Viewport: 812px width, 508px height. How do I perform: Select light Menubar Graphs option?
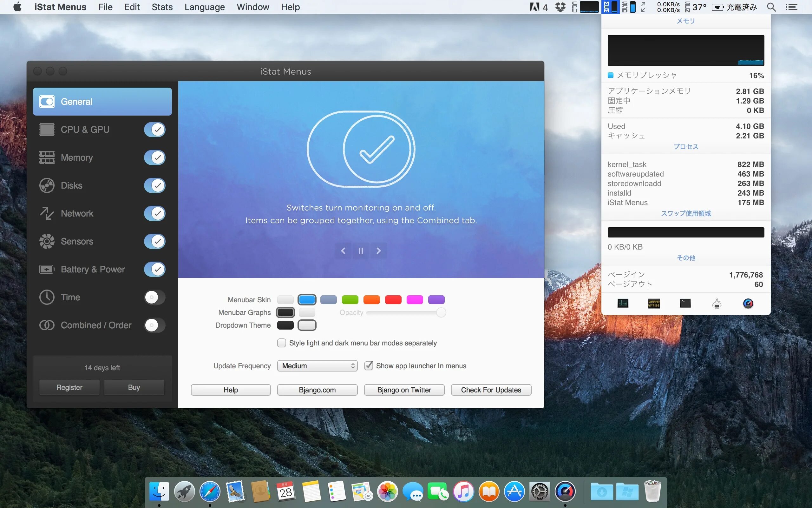click(x=307, y=312)
